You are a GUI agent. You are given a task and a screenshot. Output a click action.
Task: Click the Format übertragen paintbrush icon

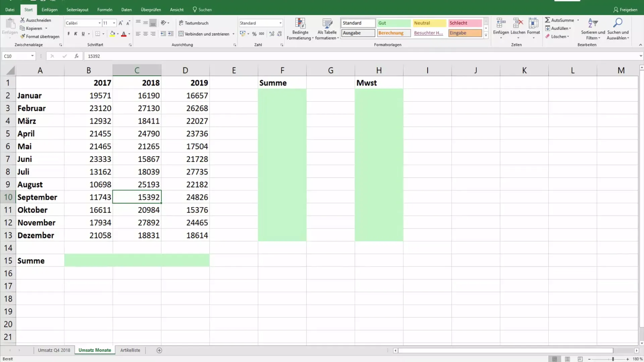click(x=22, y=36)
